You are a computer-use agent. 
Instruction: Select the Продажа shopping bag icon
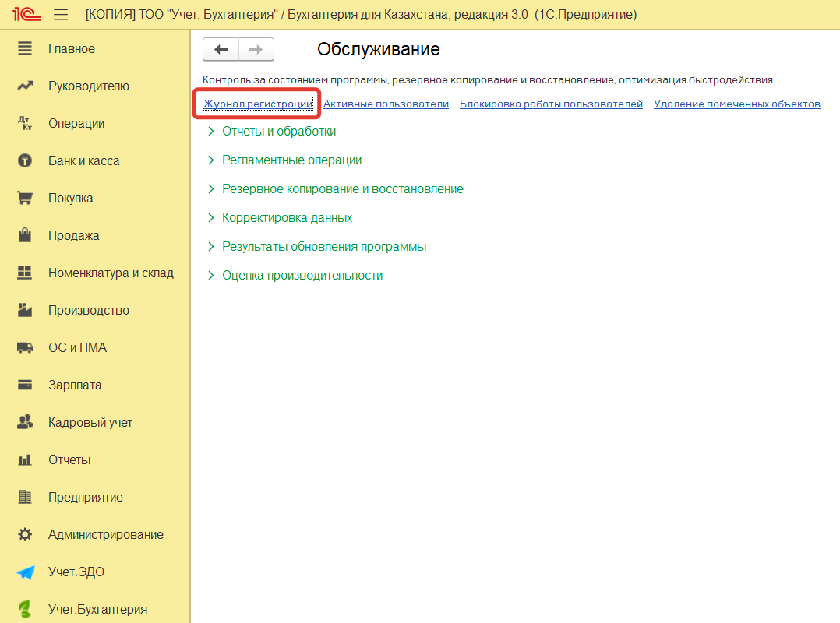25,236
